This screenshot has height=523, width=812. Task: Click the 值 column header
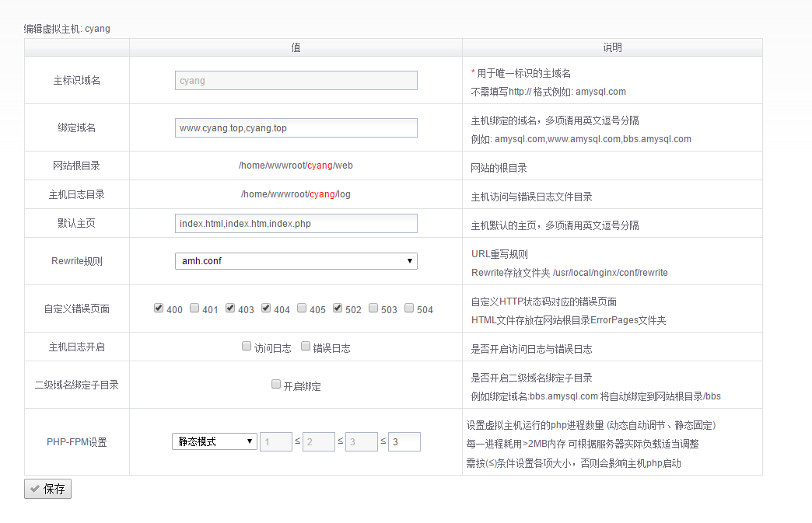tap(296, 47)
